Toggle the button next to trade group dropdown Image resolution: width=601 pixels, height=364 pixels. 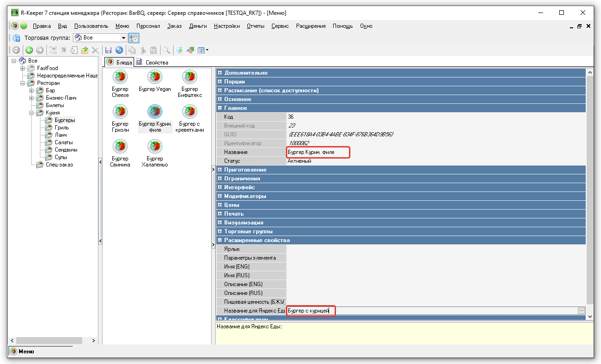(x=134, y=38)
